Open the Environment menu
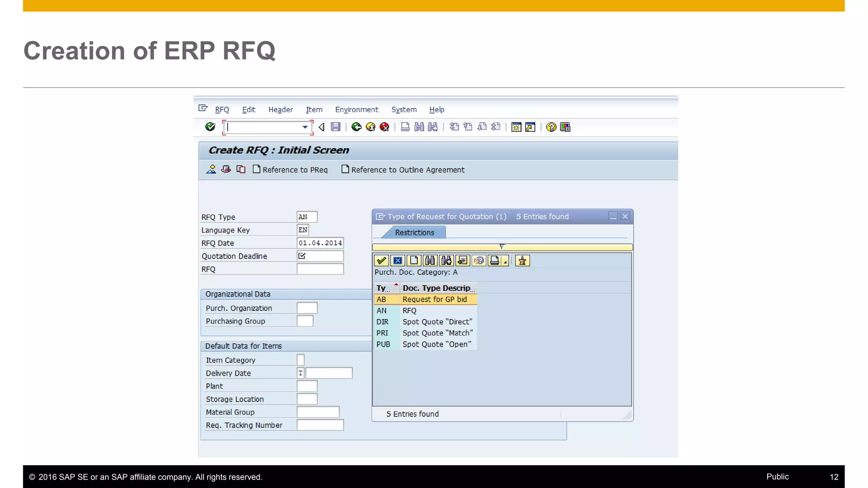Image resolution: width=868 pixels, height=488 pixels. pos(356,110)
